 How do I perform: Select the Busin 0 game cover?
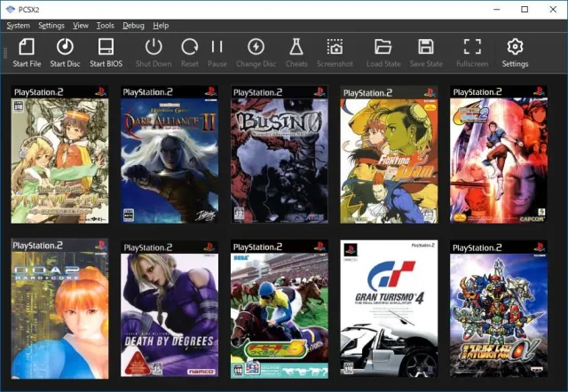pos(280,154)
